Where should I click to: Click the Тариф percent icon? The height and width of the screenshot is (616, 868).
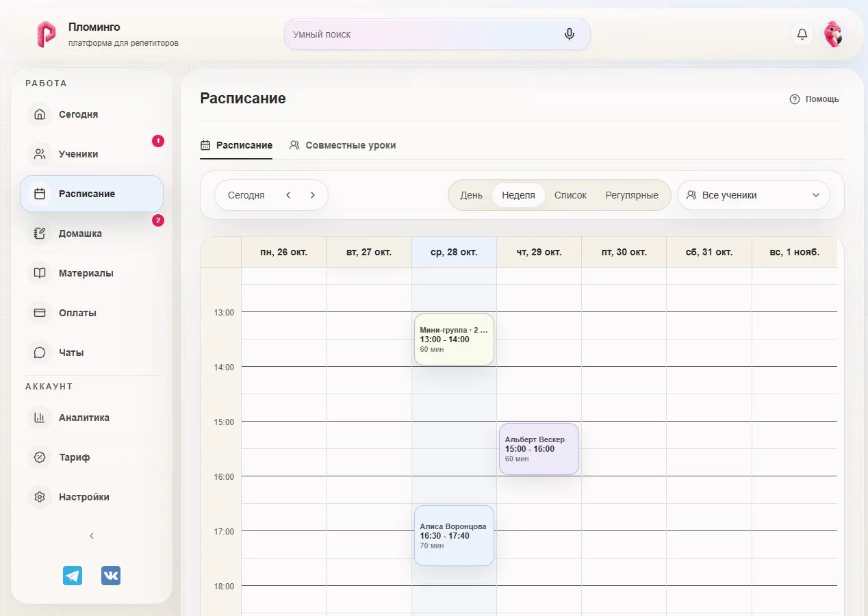(40, 457)
